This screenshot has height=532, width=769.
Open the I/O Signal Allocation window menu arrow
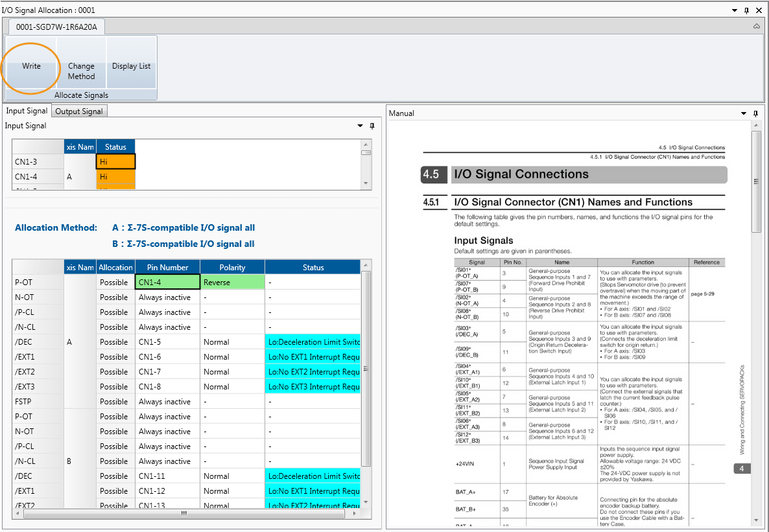pos(735,10)
